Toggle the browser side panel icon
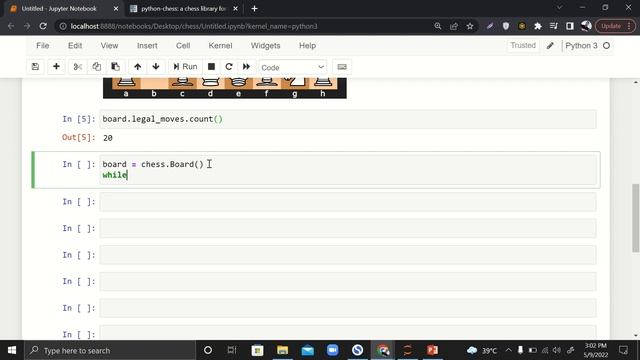This screenshot has width=640, height=360. click(x=570, y=26)
